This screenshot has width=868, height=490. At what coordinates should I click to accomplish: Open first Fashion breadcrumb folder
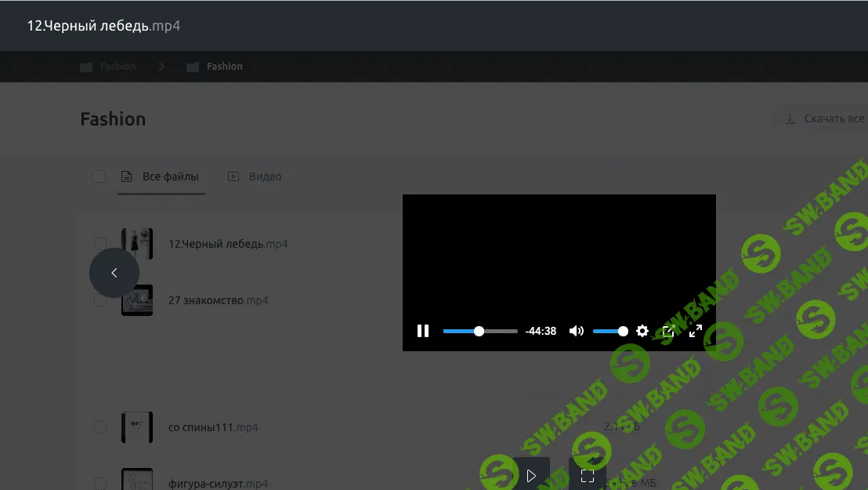tap(109, 67)
